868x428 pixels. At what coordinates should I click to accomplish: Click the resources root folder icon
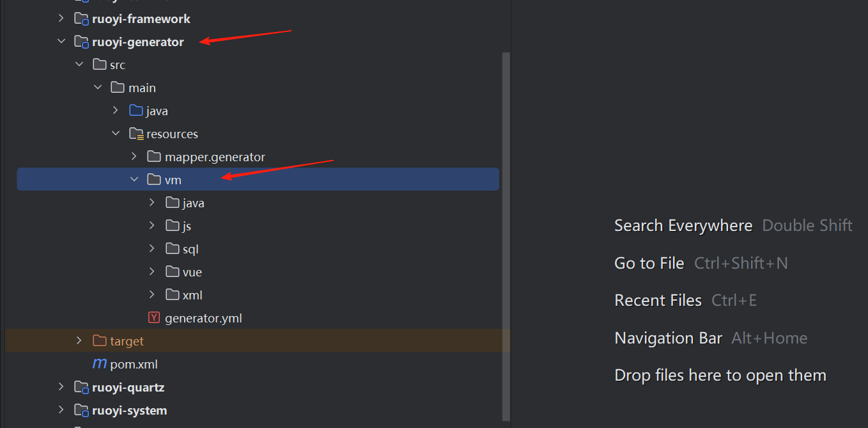136,134
